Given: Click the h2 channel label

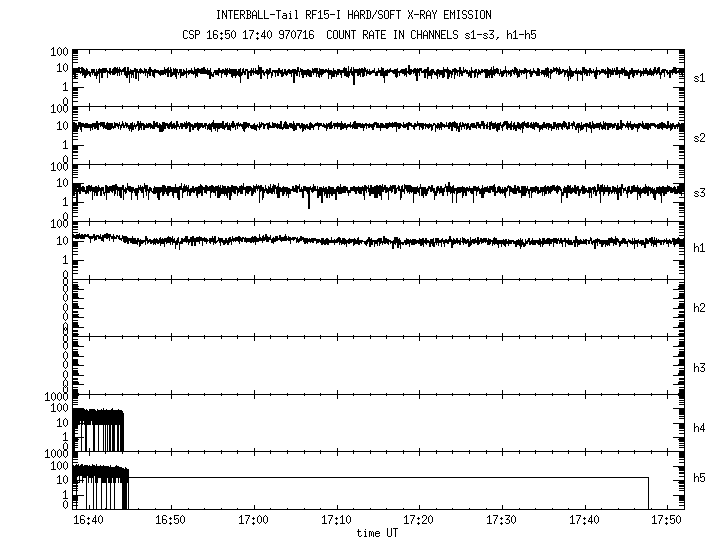Looking at the screenshot, I should point(700,308).
